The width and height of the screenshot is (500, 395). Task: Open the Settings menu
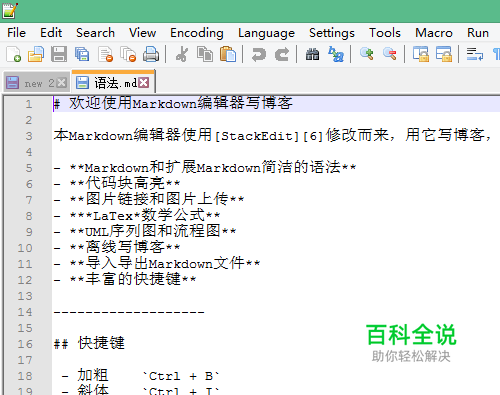point(332,33)
